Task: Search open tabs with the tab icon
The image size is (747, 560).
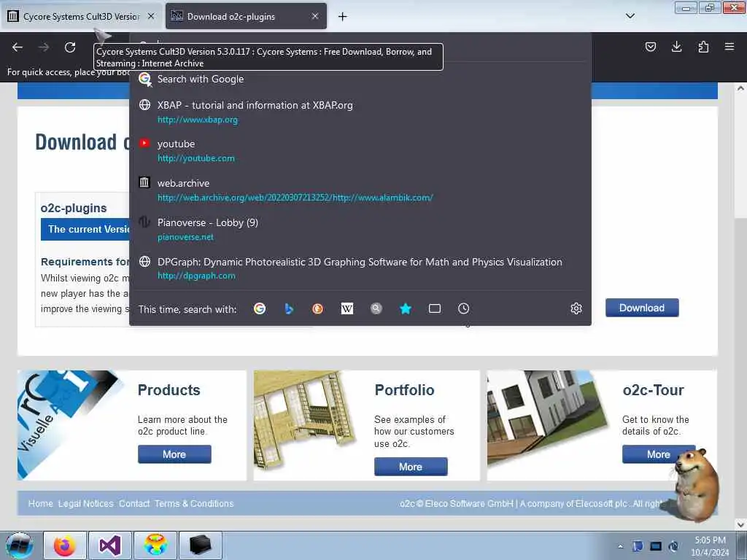Action: [435, 308]
